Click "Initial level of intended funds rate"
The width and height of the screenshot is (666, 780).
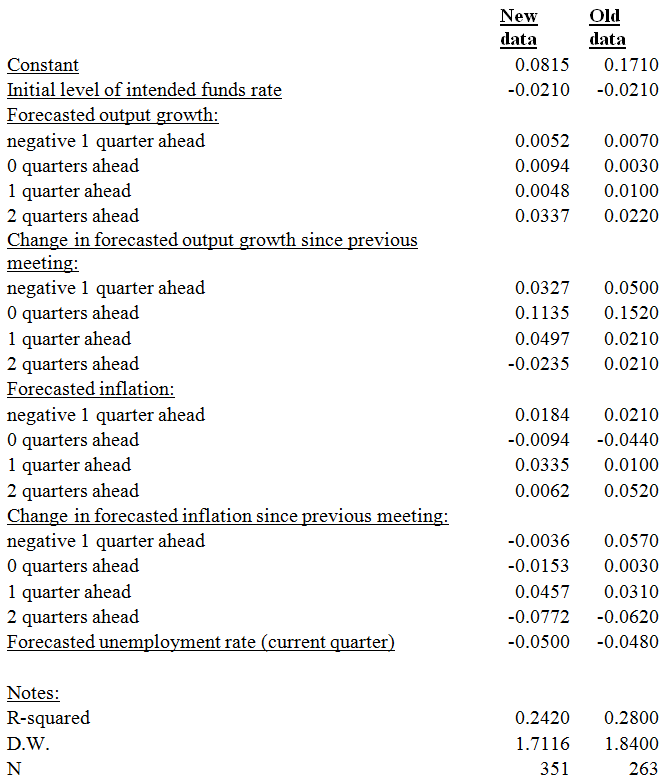144,90
